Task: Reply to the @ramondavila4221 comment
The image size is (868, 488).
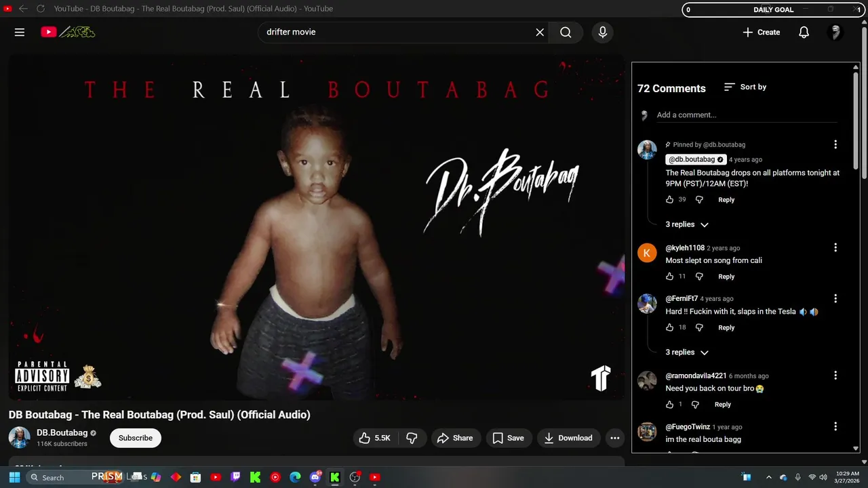Action: [x=723, y=405]
